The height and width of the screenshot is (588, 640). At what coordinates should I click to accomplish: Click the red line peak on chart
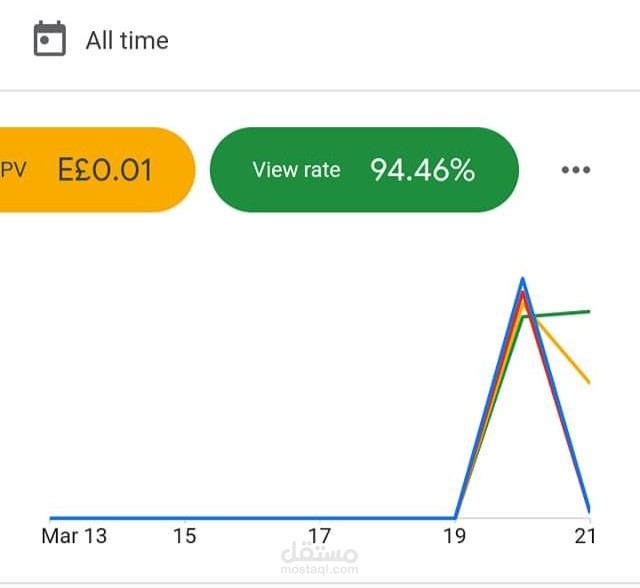pyautogui.click(x=523, y=295)
